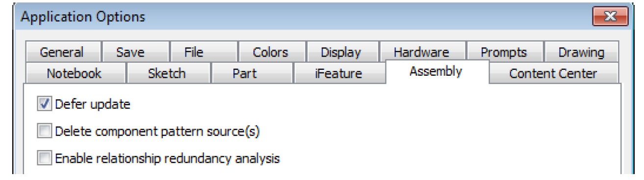Close the Application Options dialog
Screen dimensions: 644x180
click(x=610, y=17)
